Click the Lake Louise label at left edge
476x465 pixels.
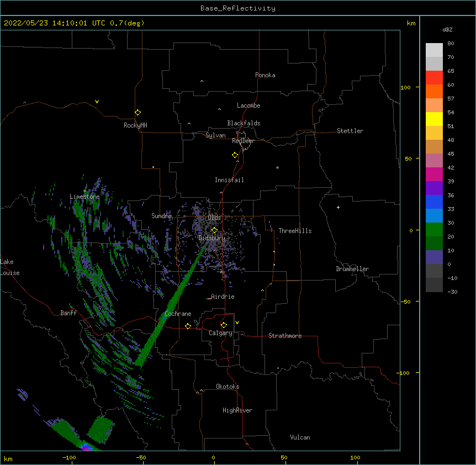[10, 267]
